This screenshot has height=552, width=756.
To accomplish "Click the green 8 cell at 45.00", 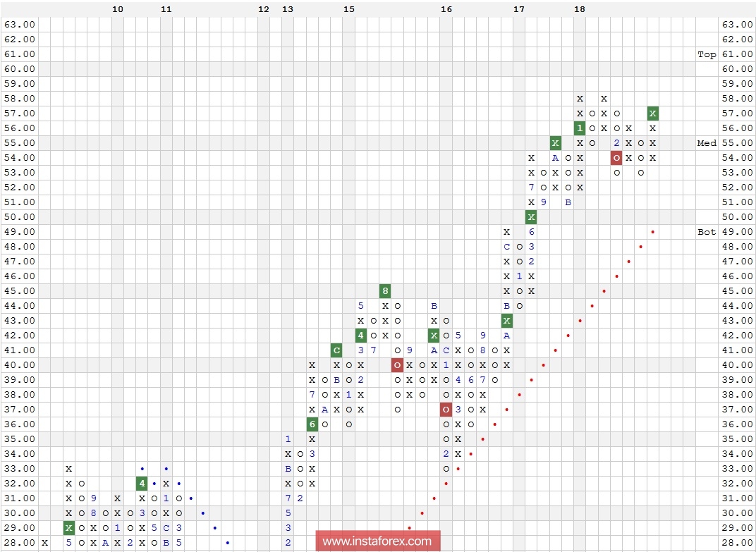I will pos(385,290).
